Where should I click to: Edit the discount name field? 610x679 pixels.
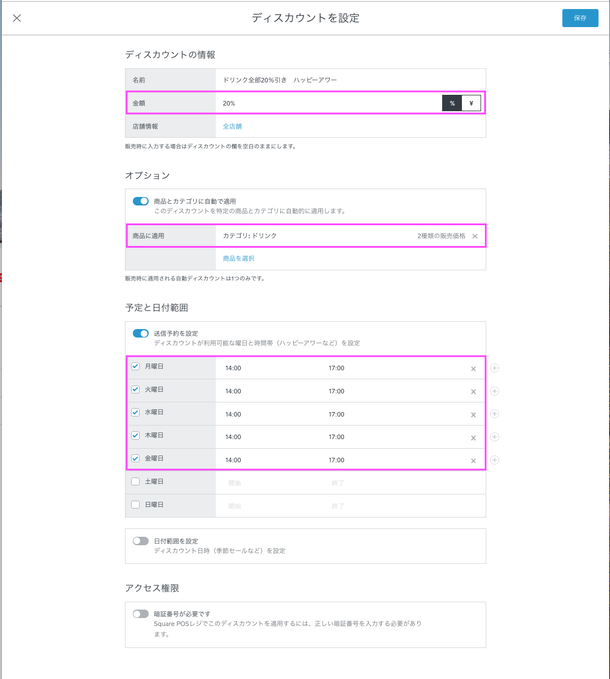[350, 80]
